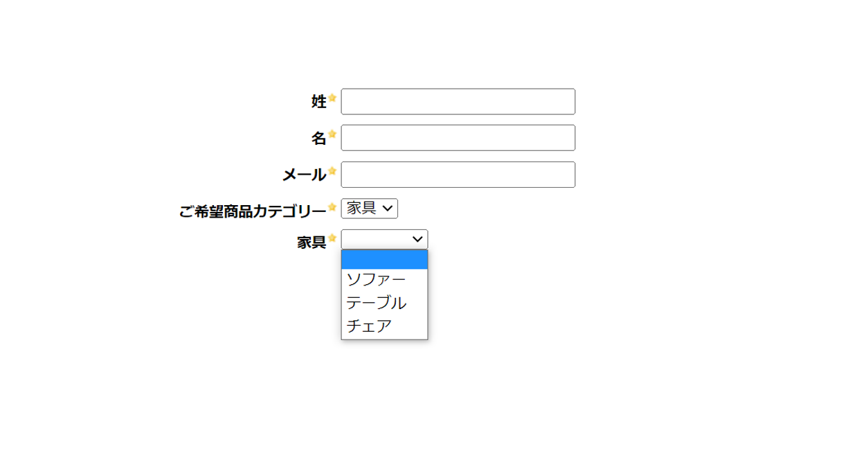The image size is (868, 467).
Task: Click the required star beside メール label
Action: 332,171
